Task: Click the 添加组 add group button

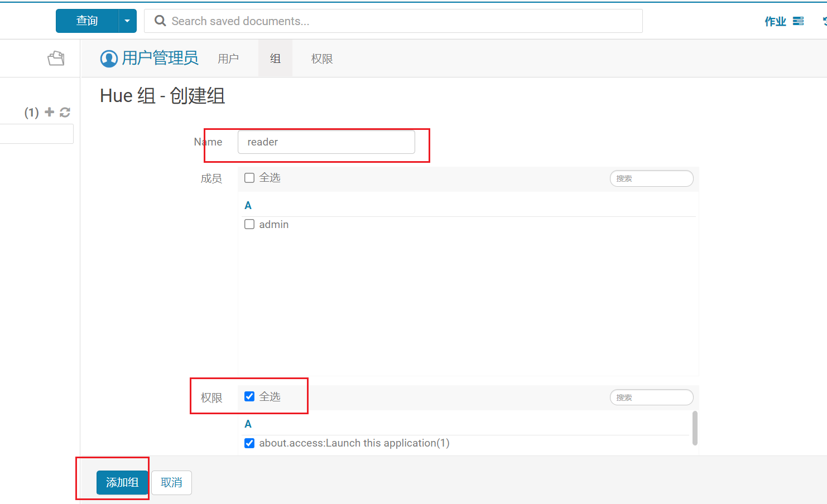Action: 122,483
